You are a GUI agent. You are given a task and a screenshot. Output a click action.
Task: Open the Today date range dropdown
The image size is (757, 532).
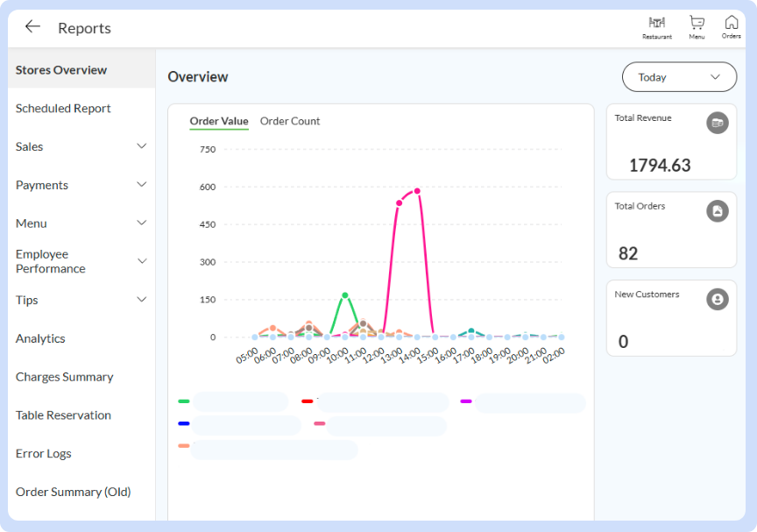coord(679,77)
